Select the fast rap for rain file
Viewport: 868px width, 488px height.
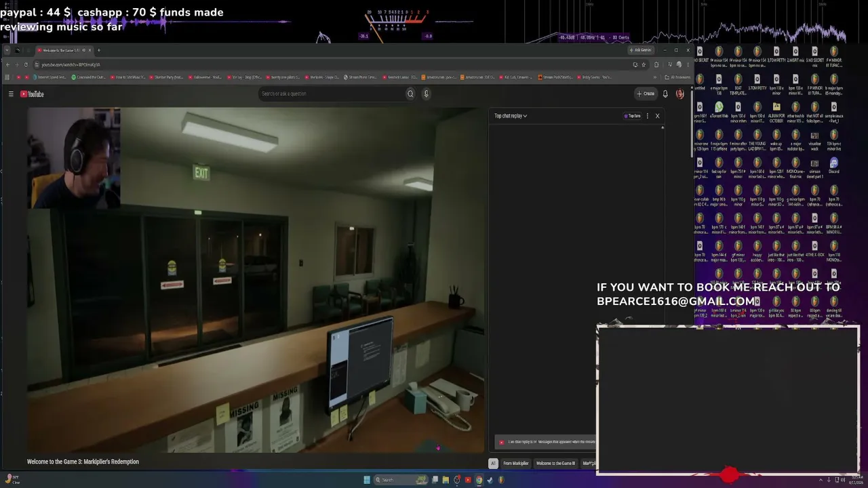(x=719, y=166)
